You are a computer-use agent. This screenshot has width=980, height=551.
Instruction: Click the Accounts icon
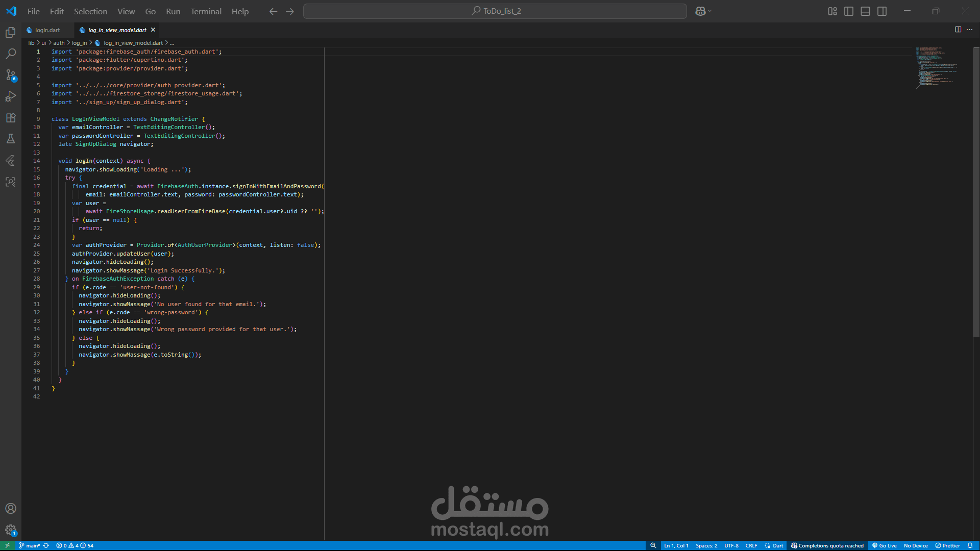pyautogui.click(x=11, y=509)
